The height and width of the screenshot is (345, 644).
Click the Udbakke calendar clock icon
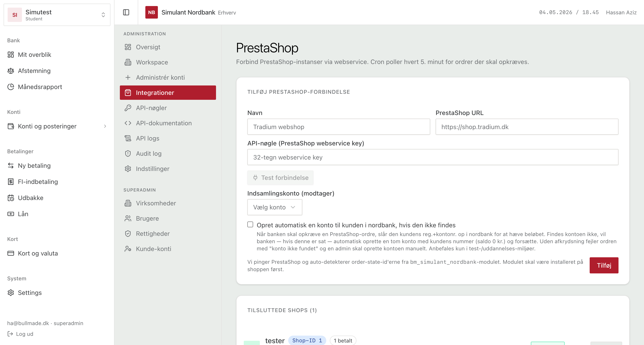[11, 198]
